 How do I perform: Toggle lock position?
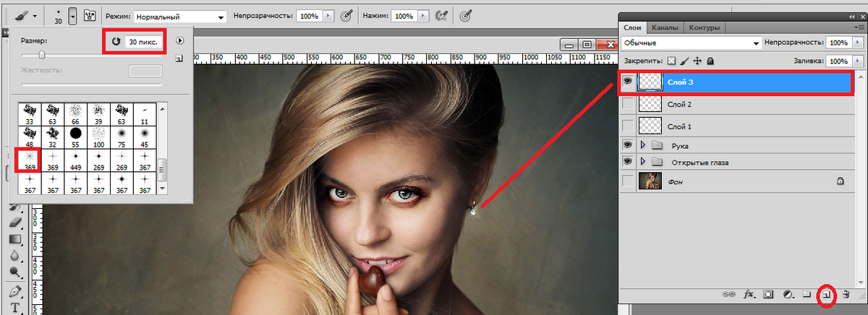point(697,61)
